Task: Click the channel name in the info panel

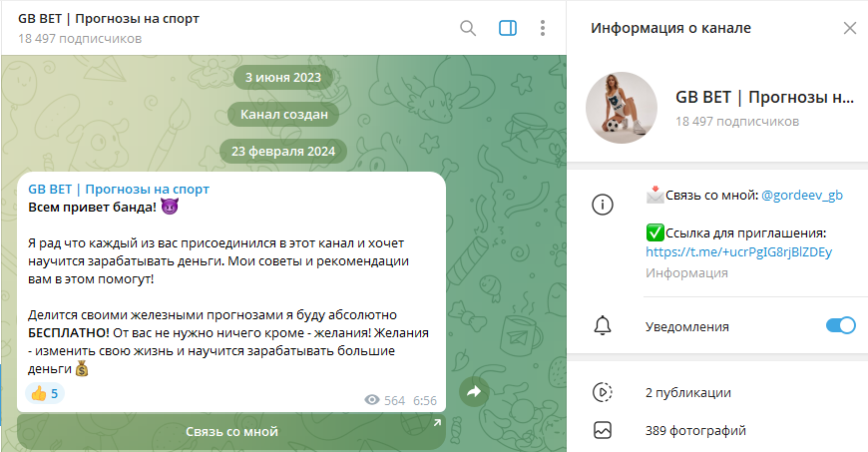Action: point(764,98)
